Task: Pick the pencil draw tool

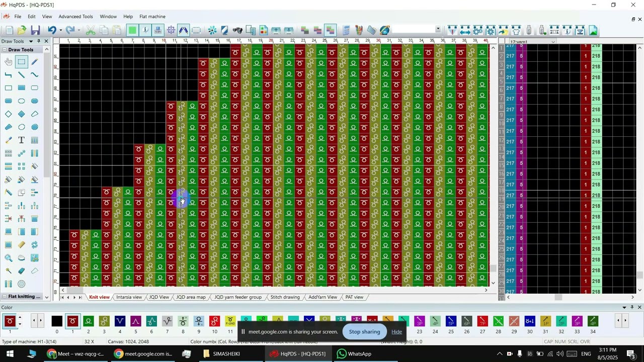Action: (x=35, y=62)
